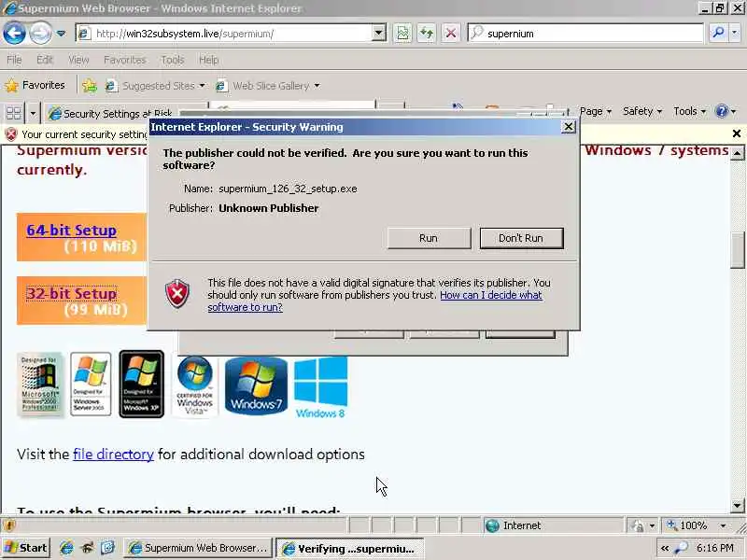The image size is (747, 560).
Task: Click the Run button in security warning
Action: click(429, 238)
